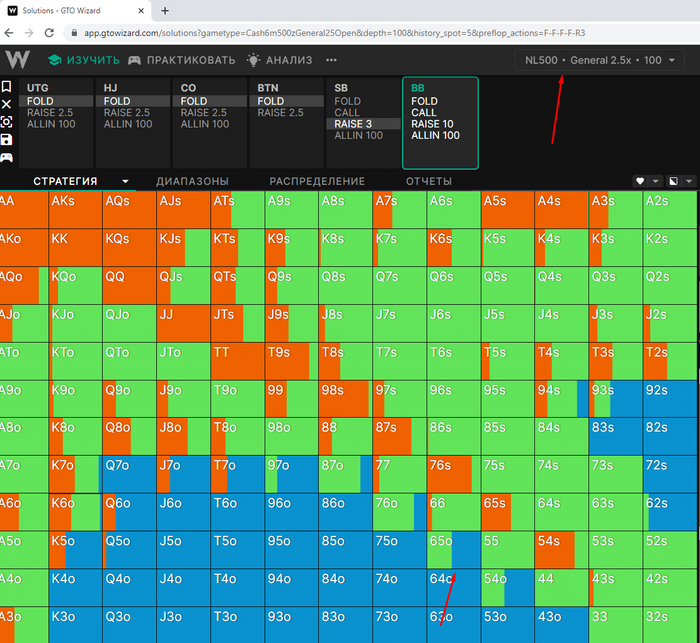Click the K3o hand cell
This screenshot has height=643, width=700.
[x=76, y=625]
